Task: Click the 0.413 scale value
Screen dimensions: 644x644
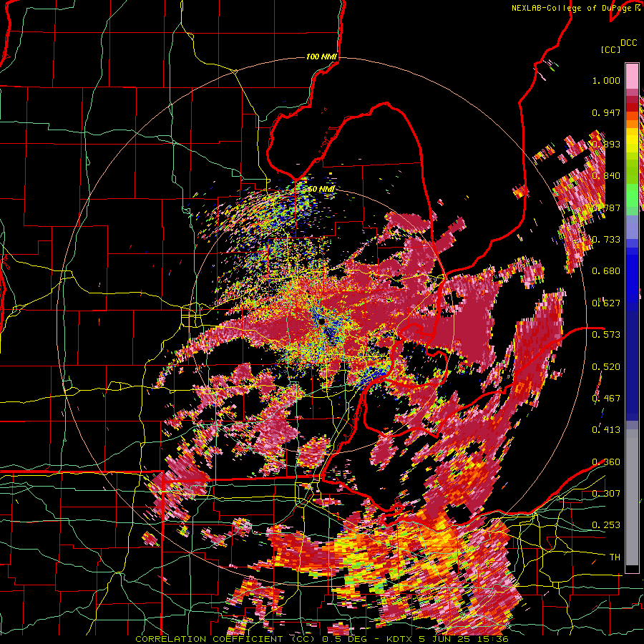Action: click(x=606, y=430)
